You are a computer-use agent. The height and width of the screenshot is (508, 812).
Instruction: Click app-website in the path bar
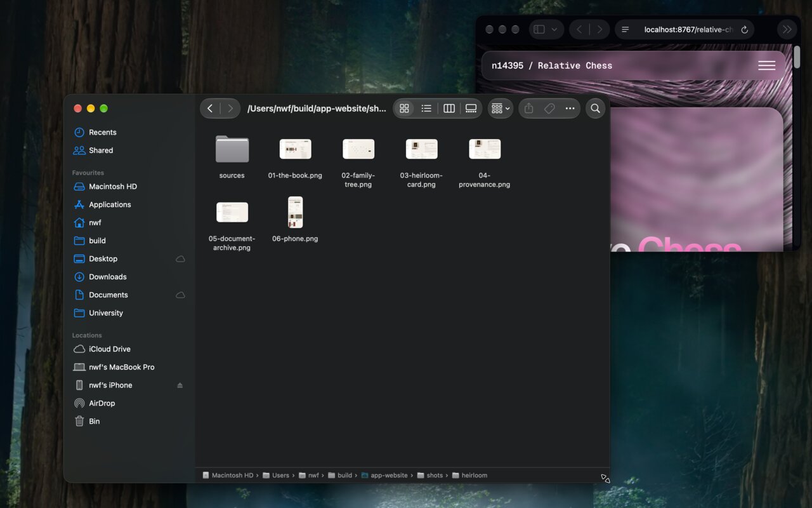click(384, 476)
